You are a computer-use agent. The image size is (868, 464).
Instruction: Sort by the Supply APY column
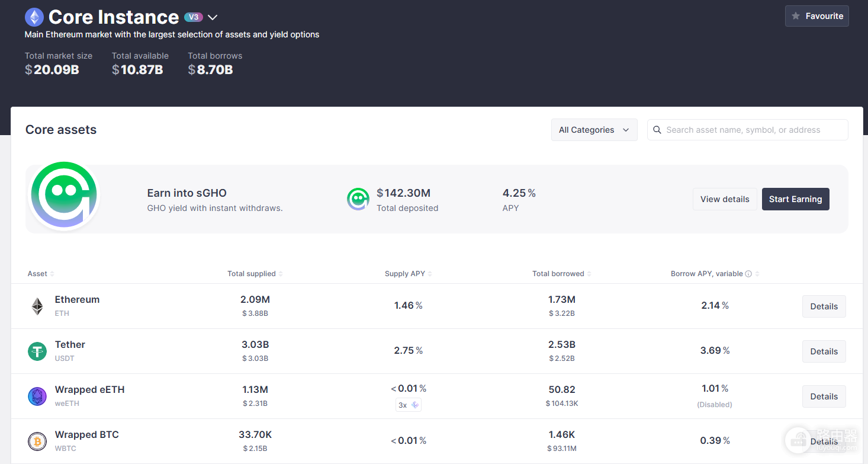coord(409,274)
